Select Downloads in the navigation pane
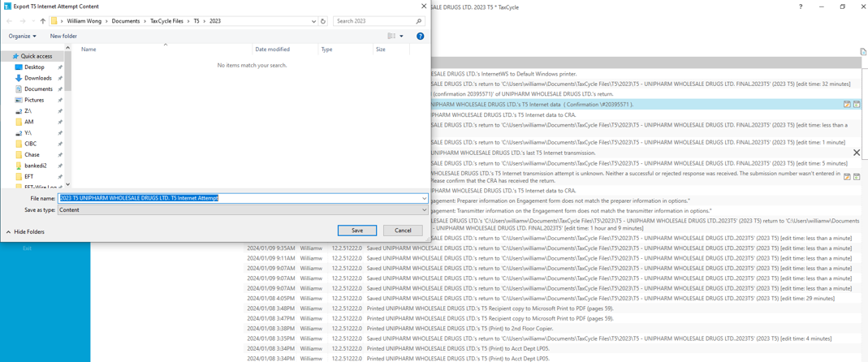868x362 pixels. click(x=37, y=78)
